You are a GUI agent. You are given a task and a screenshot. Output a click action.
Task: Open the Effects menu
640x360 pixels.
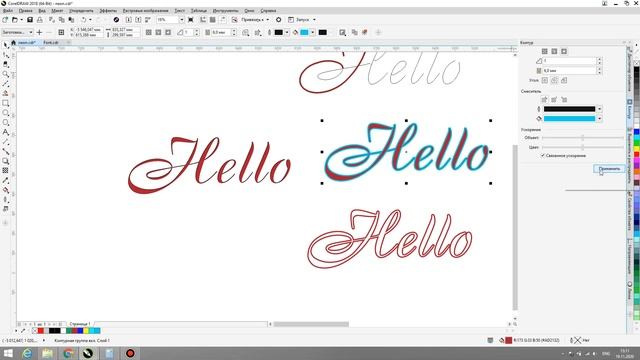(x=108, y=11)
